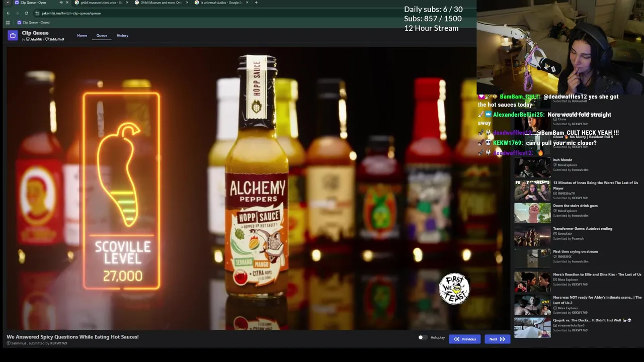Mute the Clip Queue tab audio icon

point(61,3)
